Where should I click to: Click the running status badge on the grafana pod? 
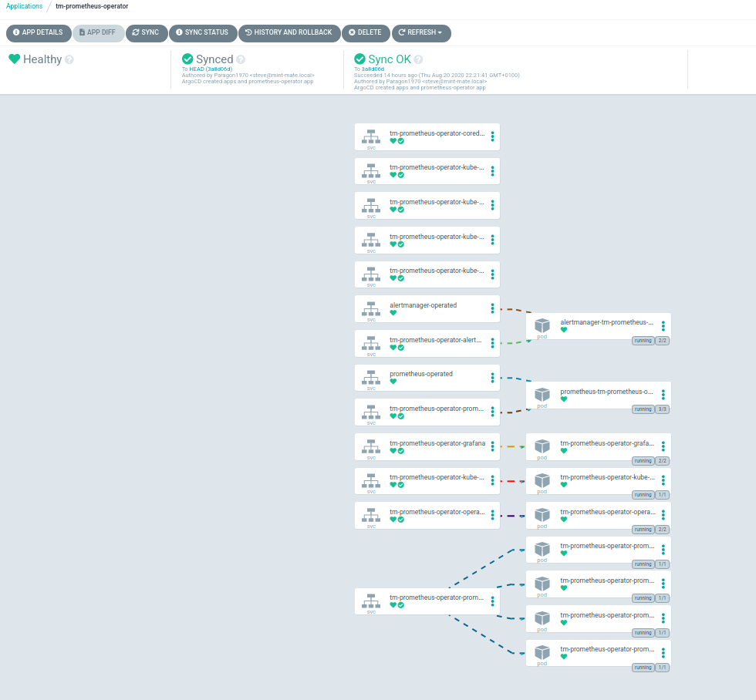pos(643,460)
